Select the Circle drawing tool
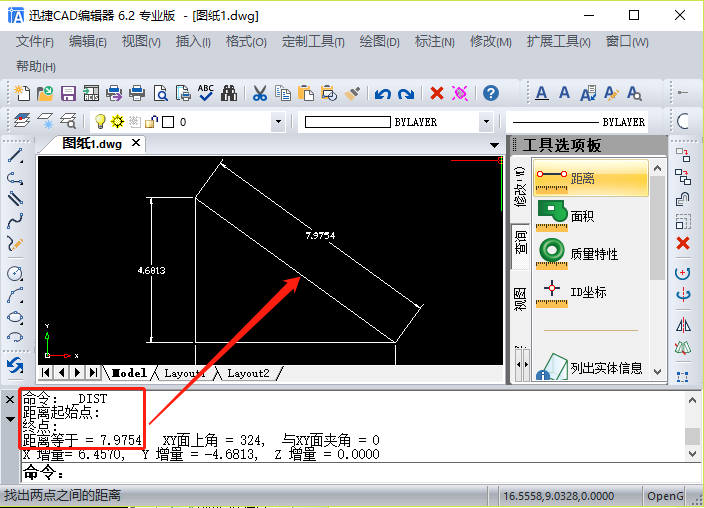Image resolution: width=704 pixels, height=508 pixels. 15,274
